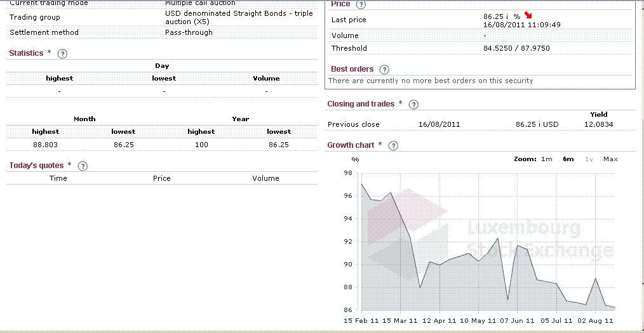This screenshot has height=333, width=644.
Task: Click the red down arrow by last price
Action: pos(528,16)
